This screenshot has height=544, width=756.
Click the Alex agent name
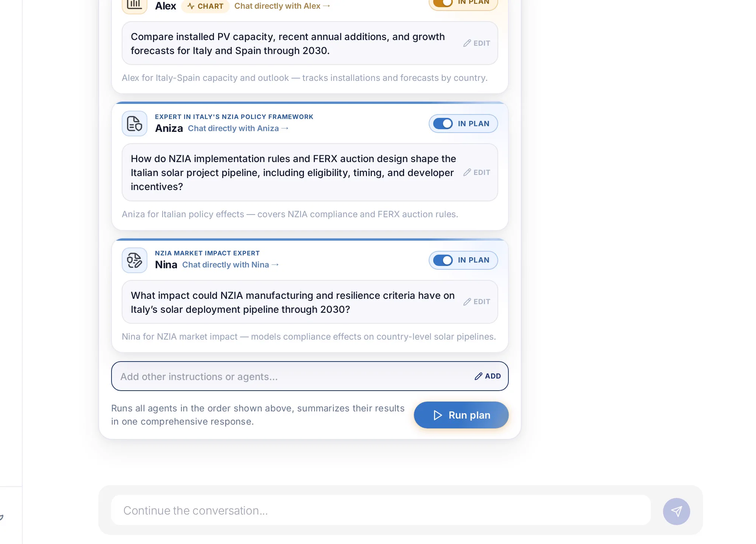(x=166, y=6)
